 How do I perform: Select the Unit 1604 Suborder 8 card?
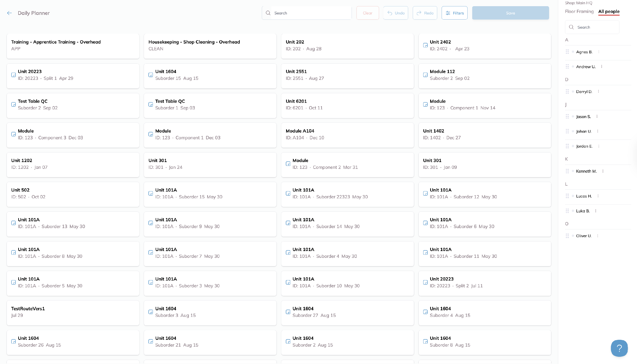click(x=485, y=343)
